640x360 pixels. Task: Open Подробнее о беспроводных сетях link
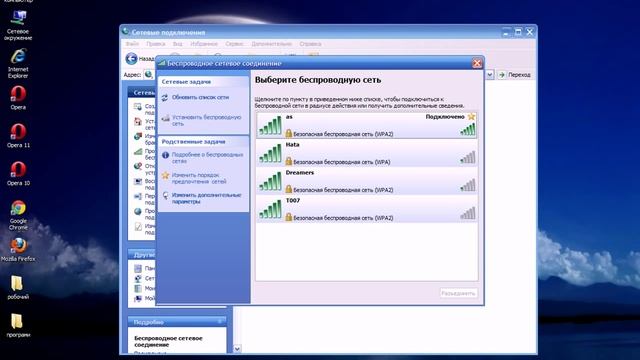pos(207,158)
